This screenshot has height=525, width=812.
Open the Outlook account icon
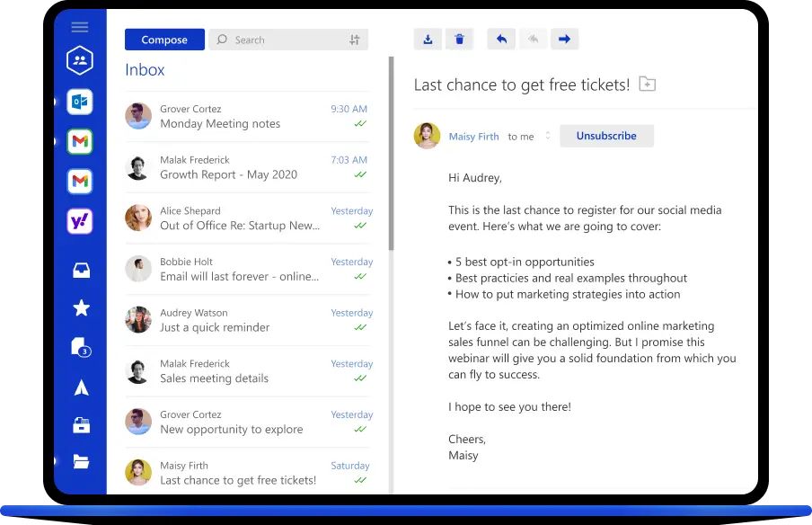click(80, 102)
